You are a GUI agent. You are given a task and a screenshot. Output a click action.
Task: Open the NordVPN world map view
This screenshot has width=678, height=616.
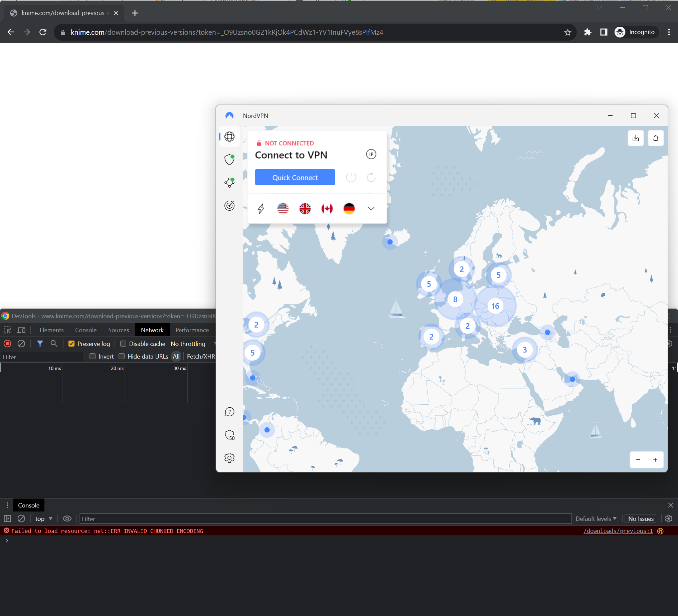(229, 137)
